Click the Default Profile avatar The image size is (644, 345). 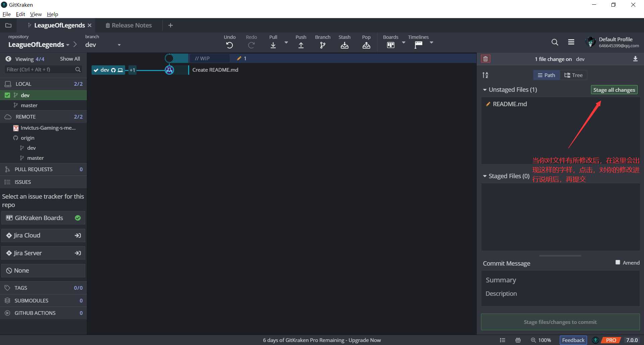[590, 42]
